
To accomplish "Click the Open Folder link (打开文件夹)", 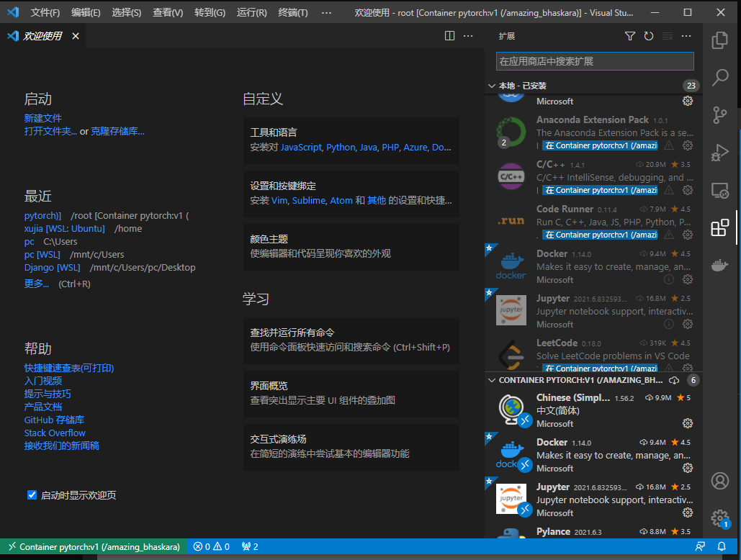I will (50, 131).
